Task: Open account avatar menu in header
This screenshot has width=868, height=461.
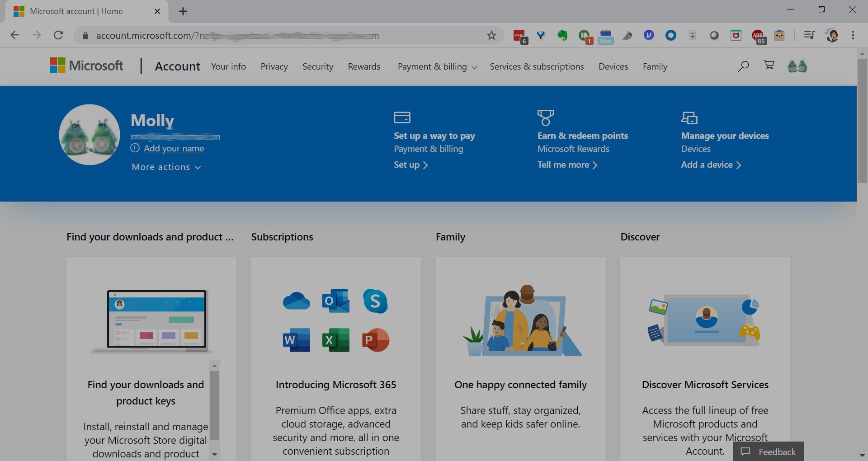Action: coord(797,66)
